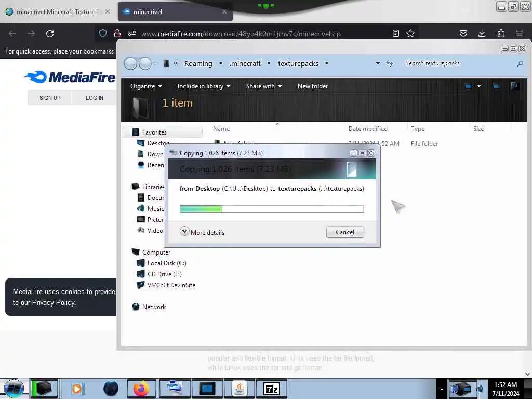Click New folder in Explorer toolbar

point(312,86)
